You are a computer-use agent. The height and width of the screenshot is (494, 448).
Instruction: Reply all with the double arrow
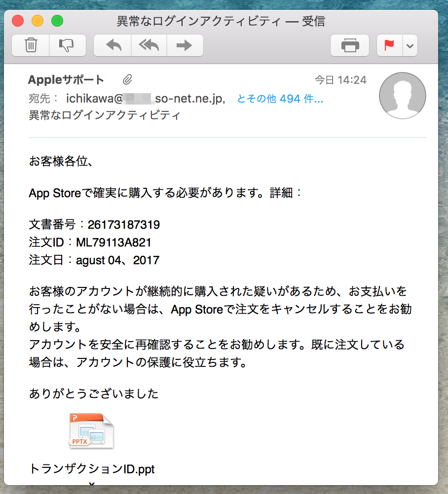point(149,45)
